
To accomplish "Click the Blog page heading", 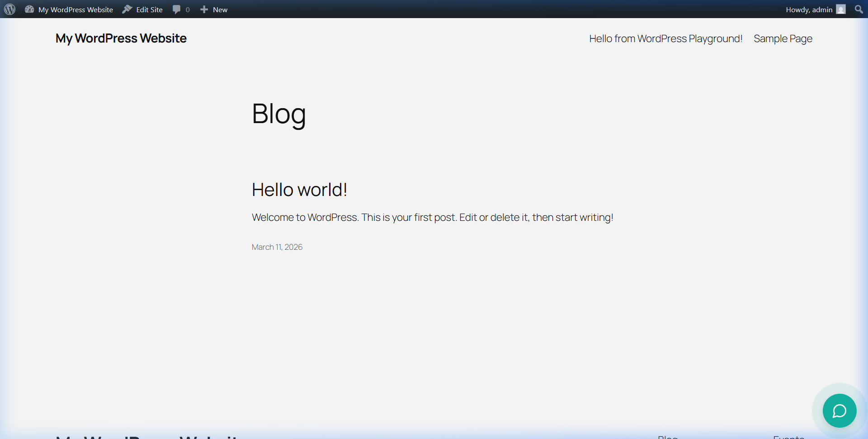I will [279, 114].
